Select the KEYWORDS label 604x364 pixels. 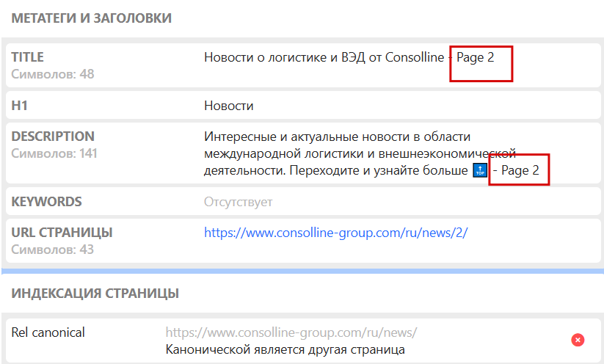[47, 202]
